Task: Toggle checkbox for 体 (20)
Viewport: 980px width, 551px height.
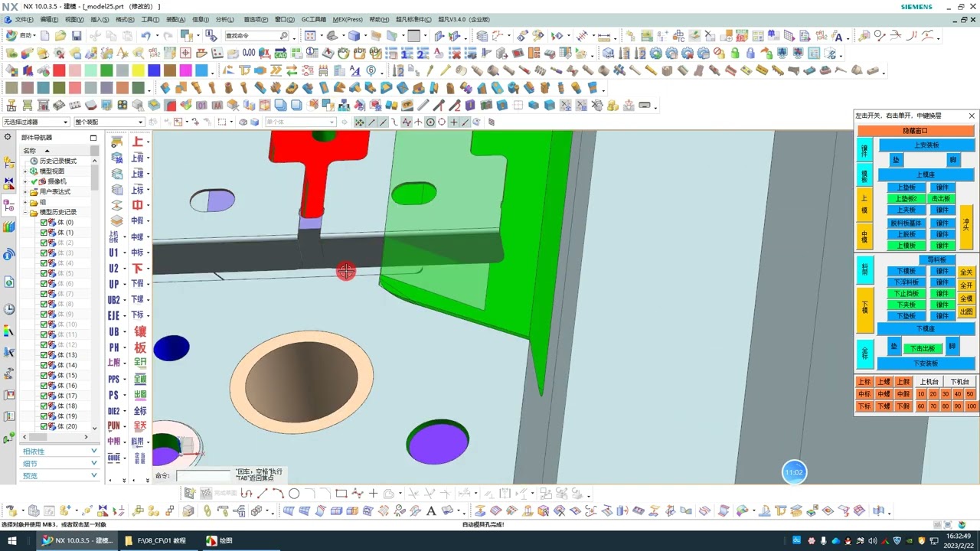Action: coord(44,426)
